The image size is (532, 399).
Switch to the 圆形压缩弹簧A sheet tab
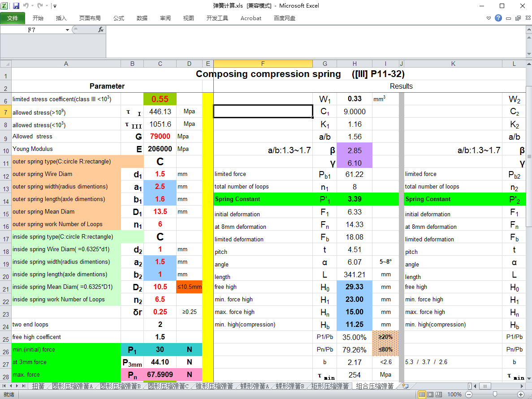click(x=72, y=386)
